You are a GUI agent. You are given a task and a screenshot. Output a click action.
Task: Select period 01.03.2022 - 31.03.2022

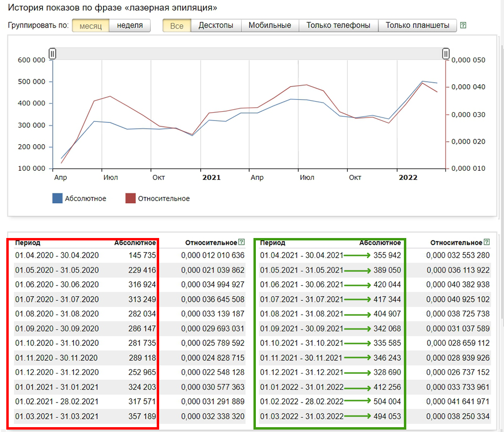coord(302,416)
